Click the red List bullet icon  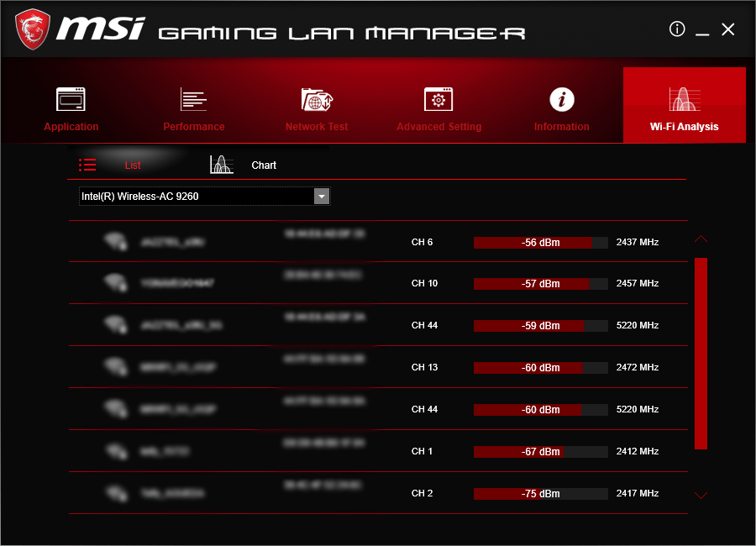[87, 165]
